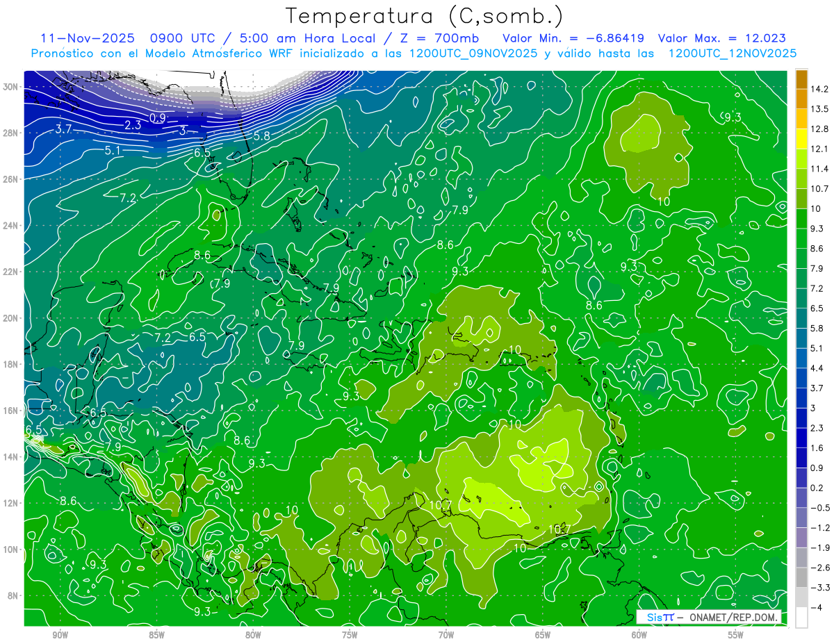Click the '26N' latitude axis label
This screenshot has width=834, height=644.
coord(11,179)
